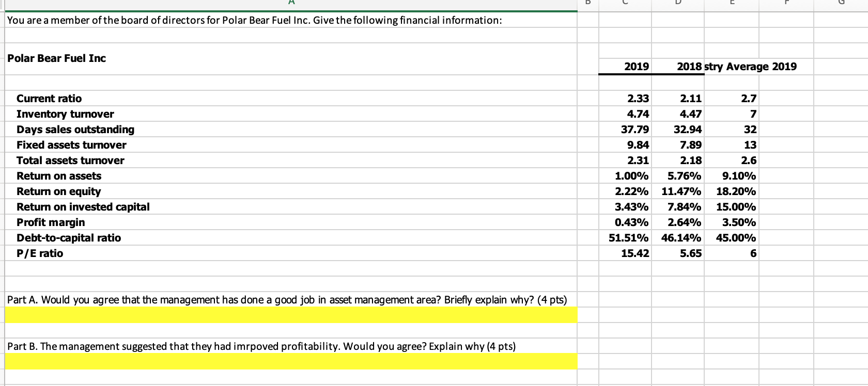This screenshot has width=868, height=386.
Task: Select the 'Days sales outstanding' label
Action: point(75,130)
